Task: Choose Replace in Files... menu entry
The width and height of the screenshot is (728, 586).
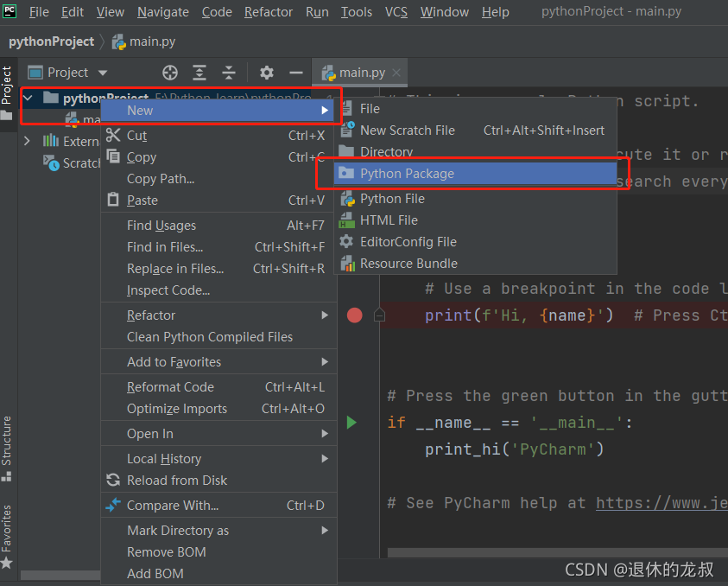Action: (218, 268)
